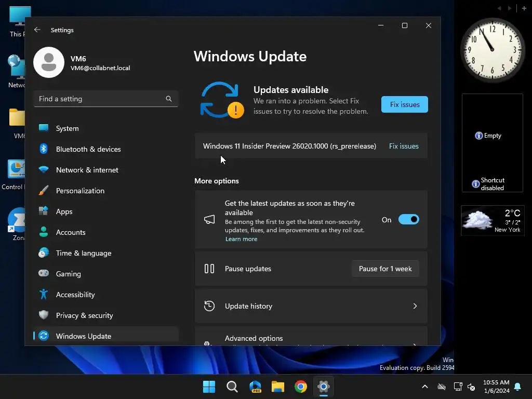The width and height of the screenshot is (532, 399).
Task: Click the Bluetooth icon in sidebar
Action: coord(44,149)
